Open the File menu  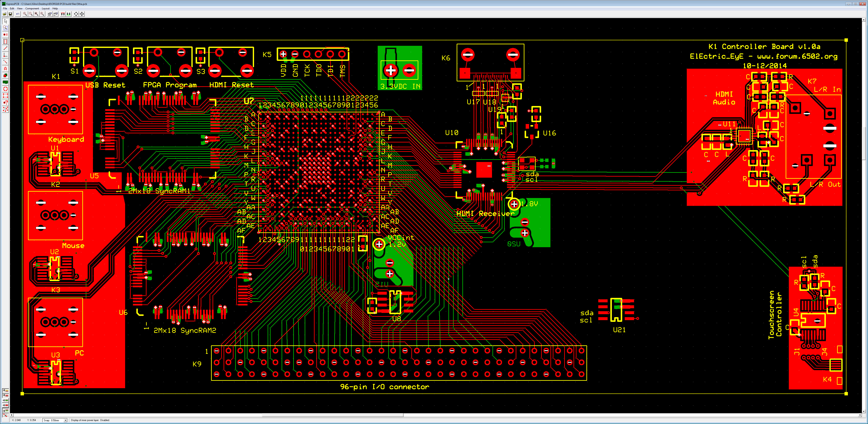[5, 8]
